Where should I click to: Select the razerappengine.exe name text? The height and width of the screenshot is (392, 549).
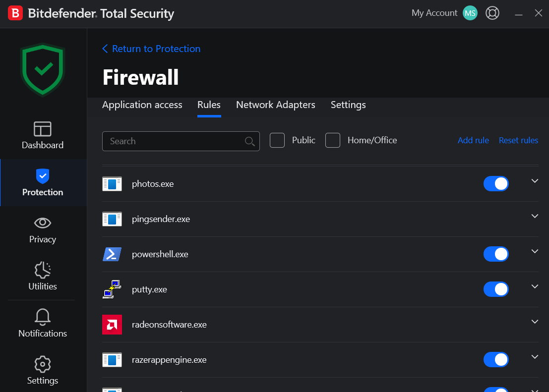pos(169,360)
